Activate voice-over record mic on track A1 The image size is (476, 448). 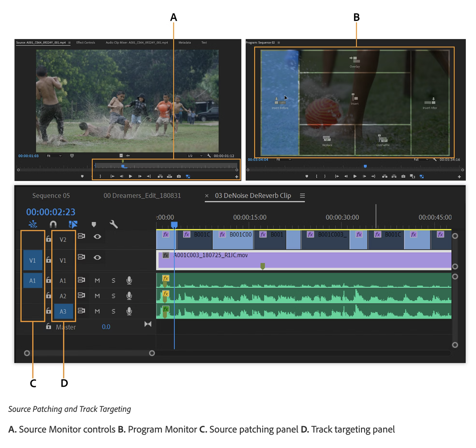point(129,280)
